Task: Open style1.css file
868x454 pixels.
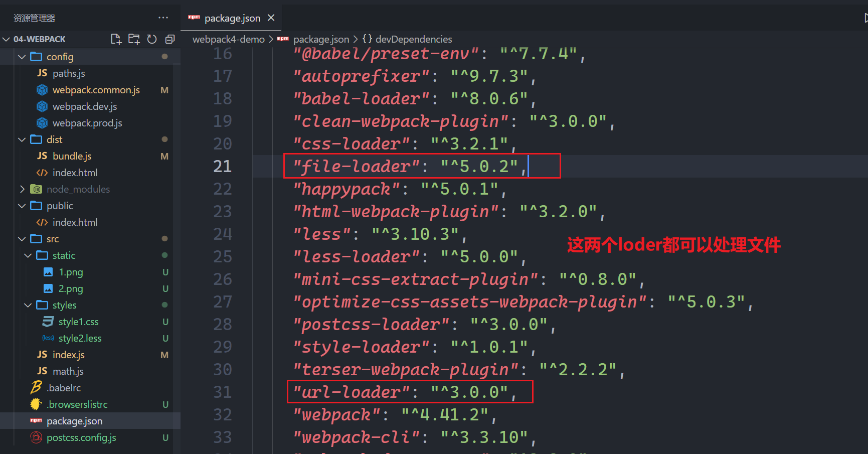Action: pos(78,322)
